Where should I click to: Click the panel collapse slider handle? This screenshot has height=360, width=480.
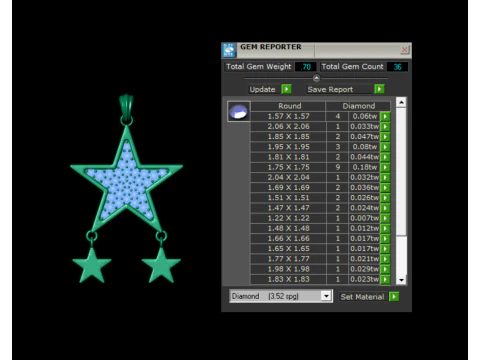[316, 78]
